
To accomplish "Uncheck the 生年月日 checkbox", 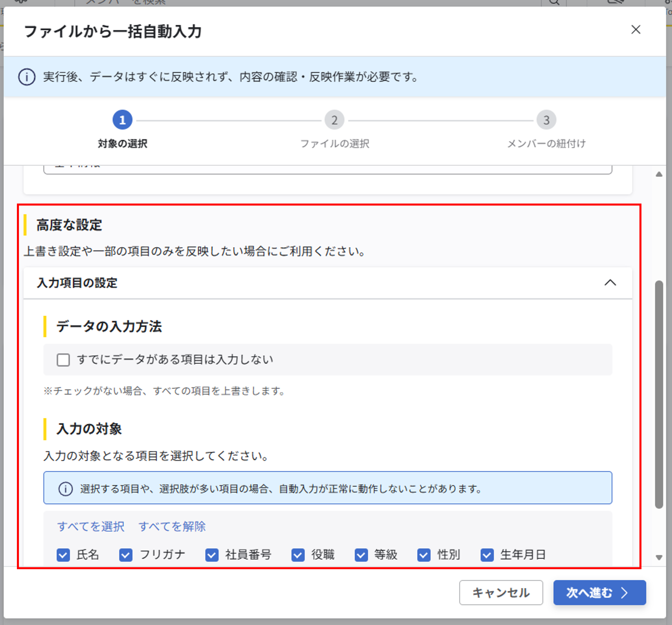I will tap(487, 555).
